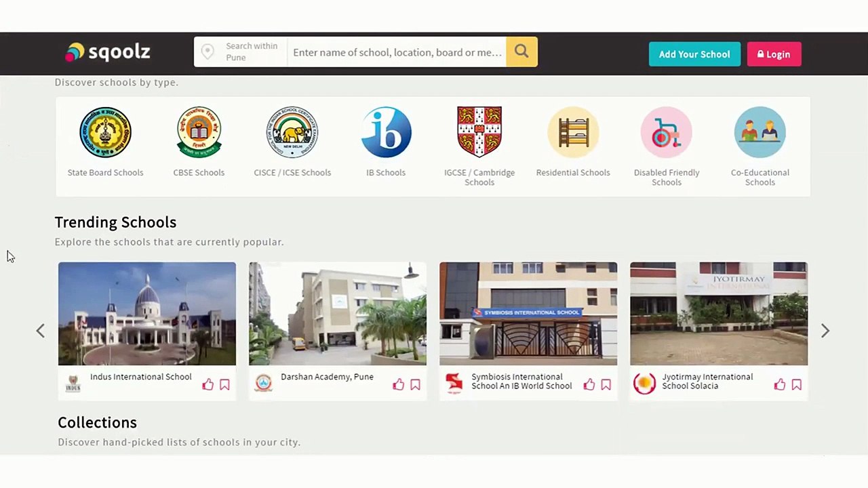Click the Darshan Academy small logo
This screenshot has width=868, height=488.
pyautogui.click(x=263, y=383)
